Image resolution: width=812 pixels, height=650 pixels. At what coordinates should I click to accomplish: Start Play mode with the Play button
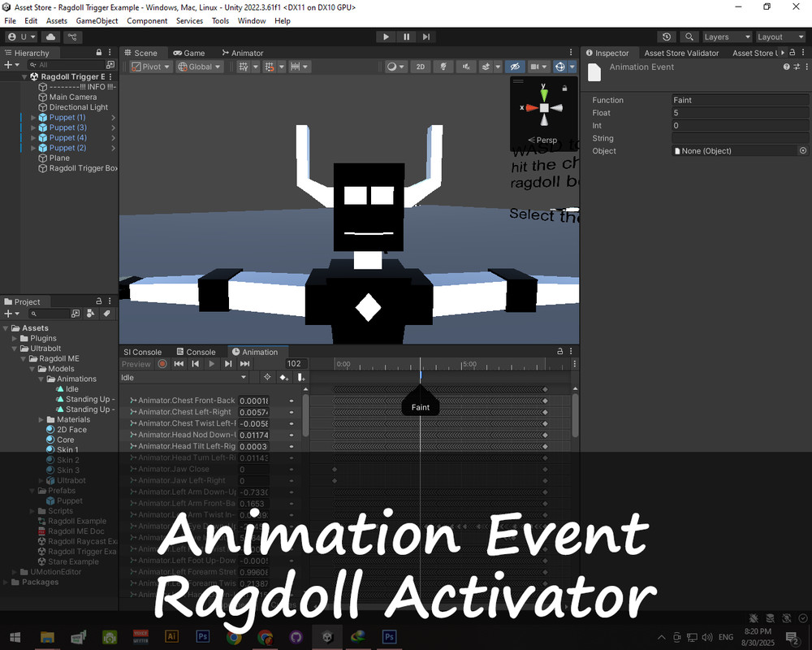coord(386,37)
